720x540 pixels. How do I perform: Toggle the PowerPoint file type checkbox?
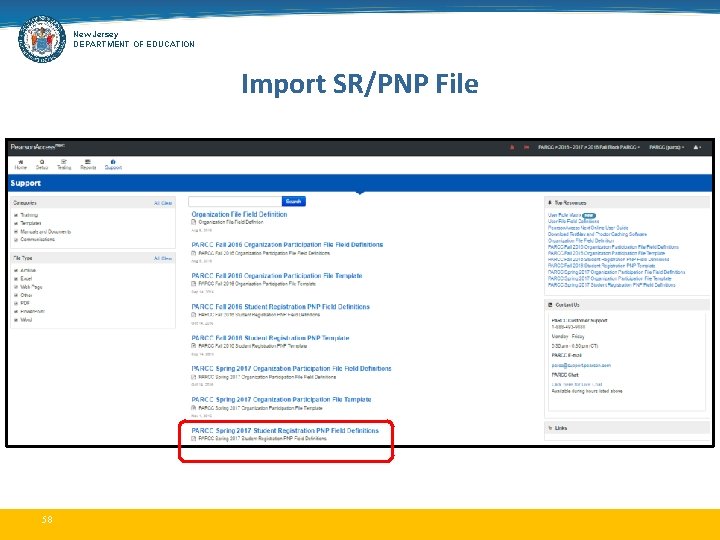pos(16,312)
